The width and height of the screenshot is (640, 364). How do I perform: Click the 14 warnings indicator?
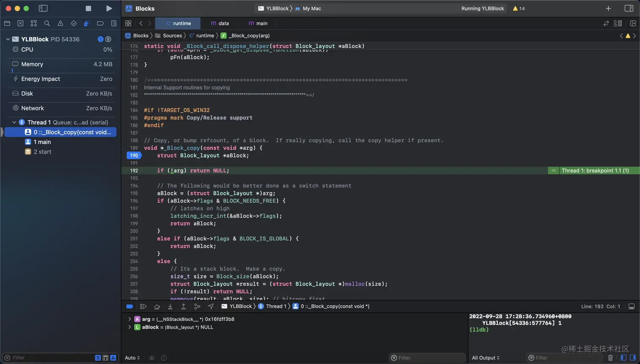(519, 8)
